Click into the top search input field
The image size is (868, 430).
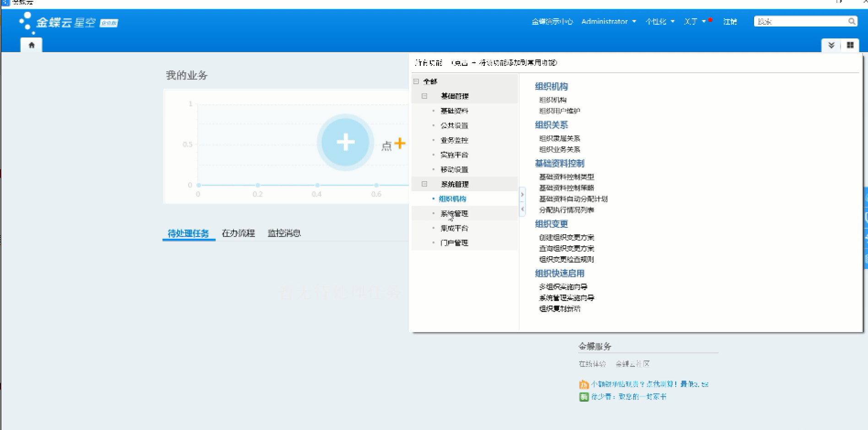click(800, 21)
